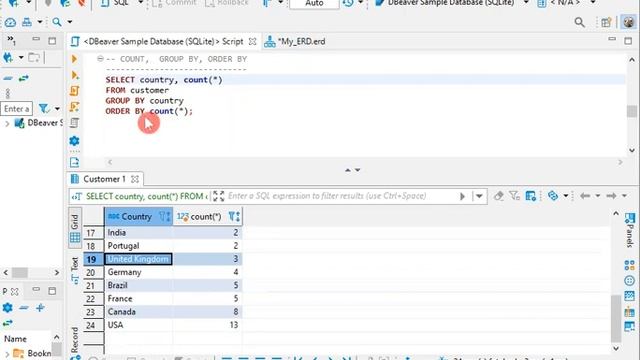
Task: Expand the new connection dropdown arrow
Action: coord(21,58)
